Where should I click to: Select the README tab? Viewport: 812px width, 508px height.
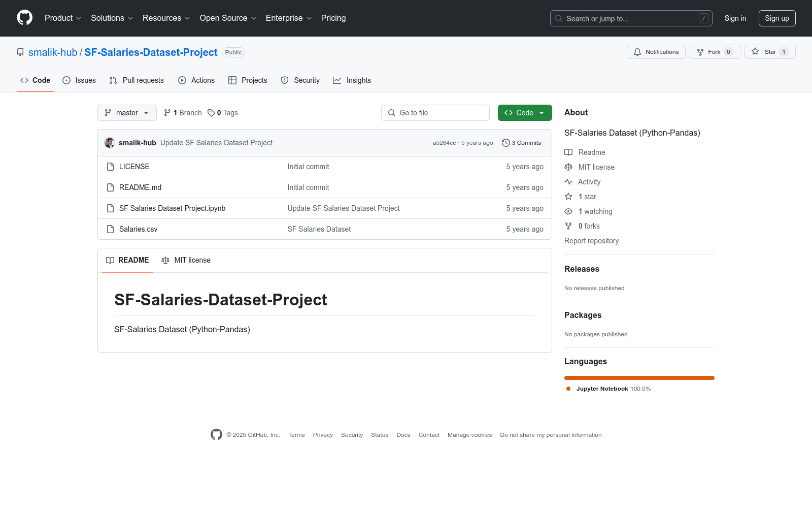(127, 260)
